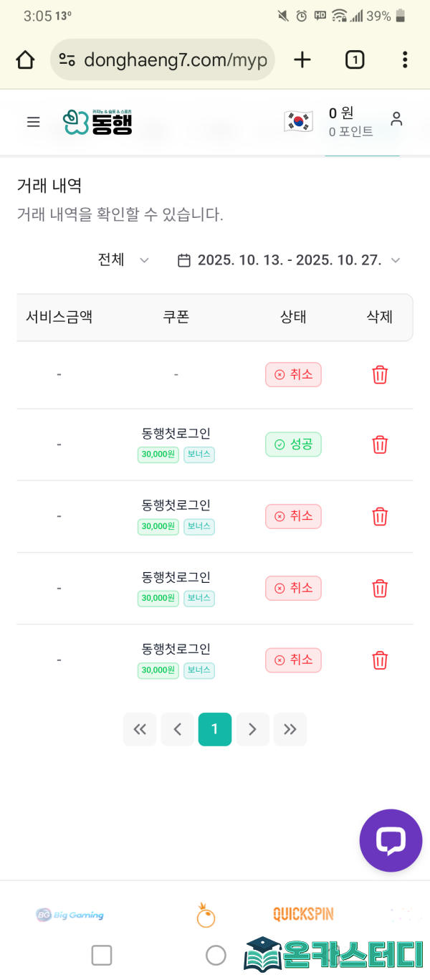Open the hamburger menu icon
Image resolution: width=430 pixels, height=980 pixels.
coord(33,122)
